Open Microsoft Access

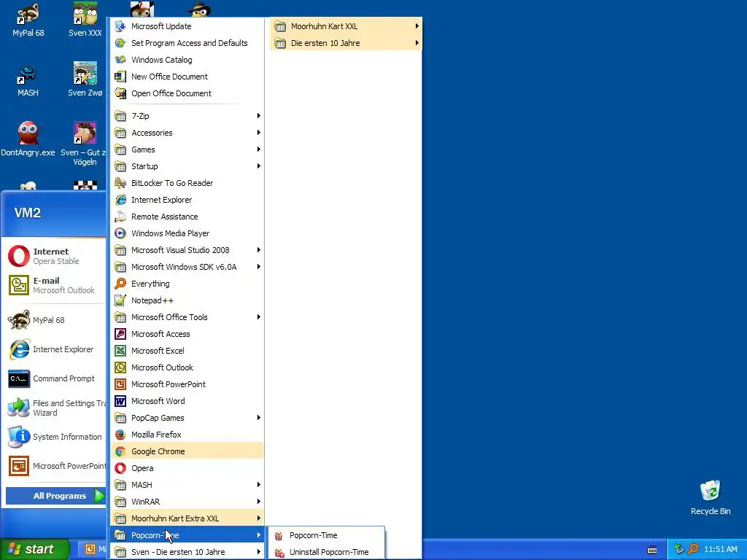187,334
